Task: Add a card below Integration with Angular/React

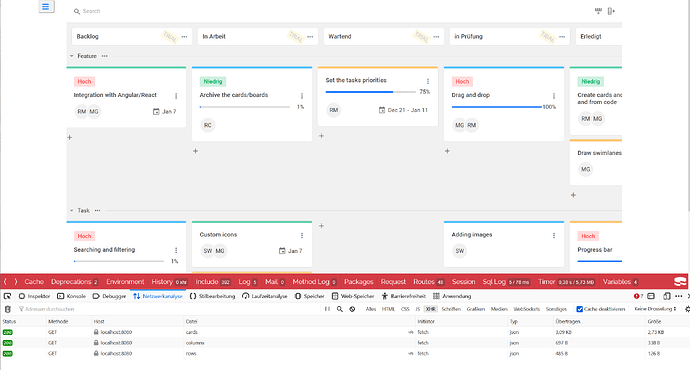Action: pos(70,137)
